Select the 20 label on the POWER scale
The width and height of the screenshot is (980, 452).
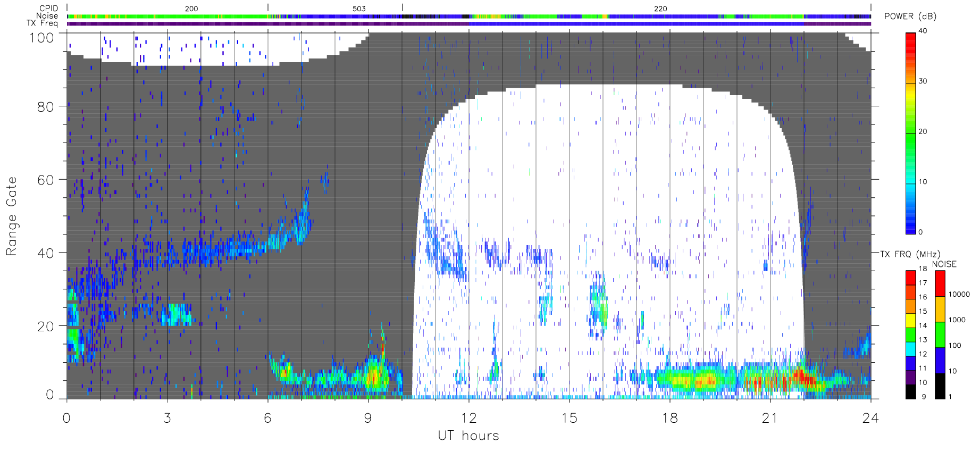tap(923, 131)
